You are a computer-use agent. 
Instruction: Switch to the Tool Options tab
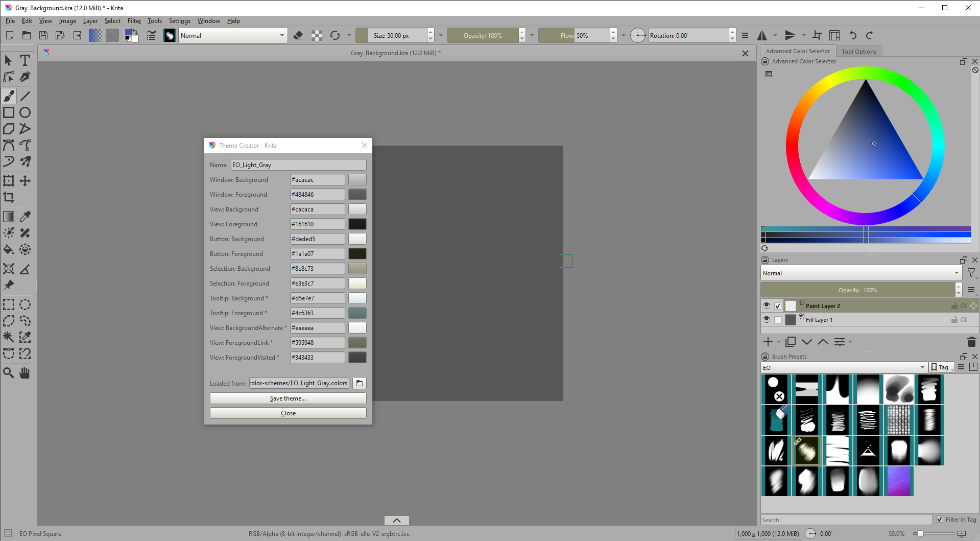(x=859, y=51)
